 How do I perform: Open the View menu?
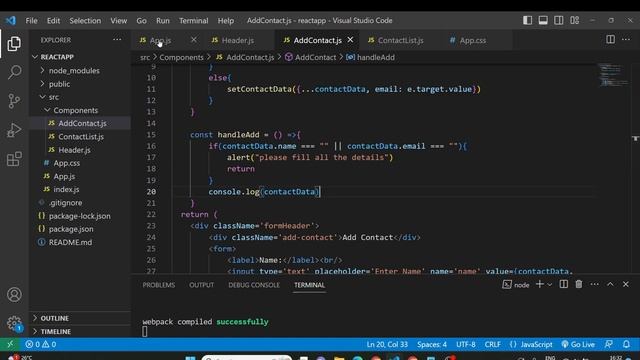(119, 20)
